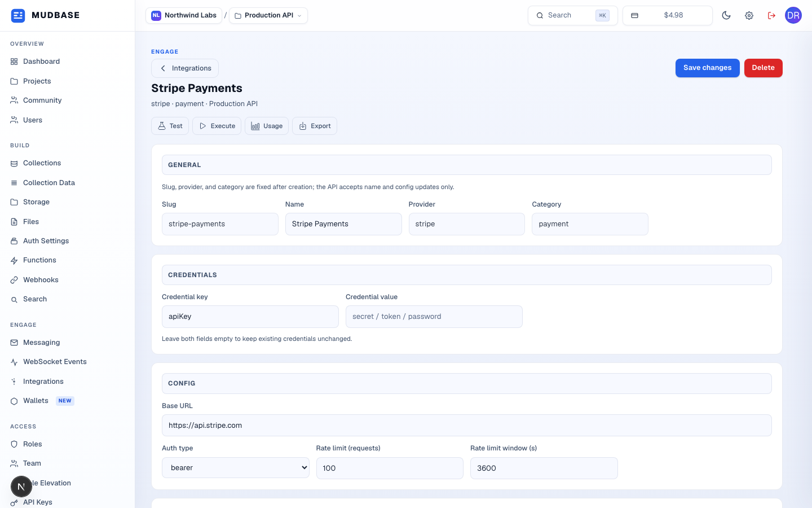
Task: Open the Execute tab
Action: click(217, 126)
